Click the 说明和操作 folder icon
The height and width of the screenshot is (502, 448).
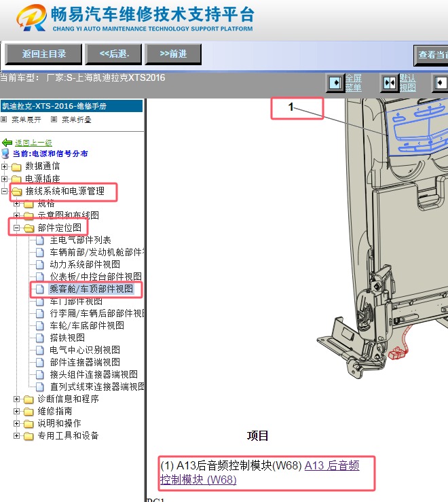point(29,424)
